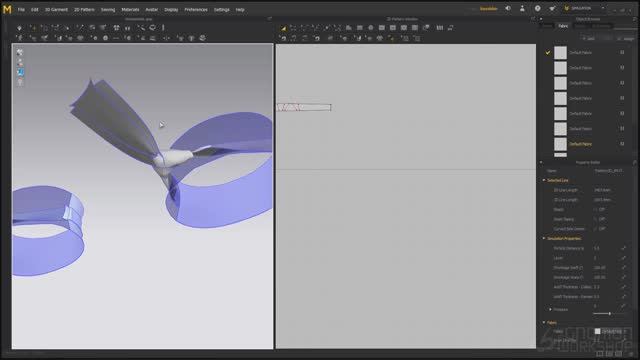Collapse the Selected Line section
This screenshot has width=640, height=360.
coord(544,180)
